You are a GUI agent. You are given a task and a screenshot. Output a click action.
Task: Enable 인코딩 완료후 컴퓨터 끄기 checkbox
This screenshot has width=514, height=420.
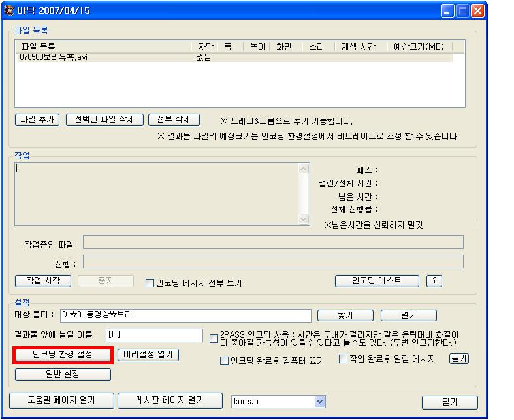pos(224,361)
